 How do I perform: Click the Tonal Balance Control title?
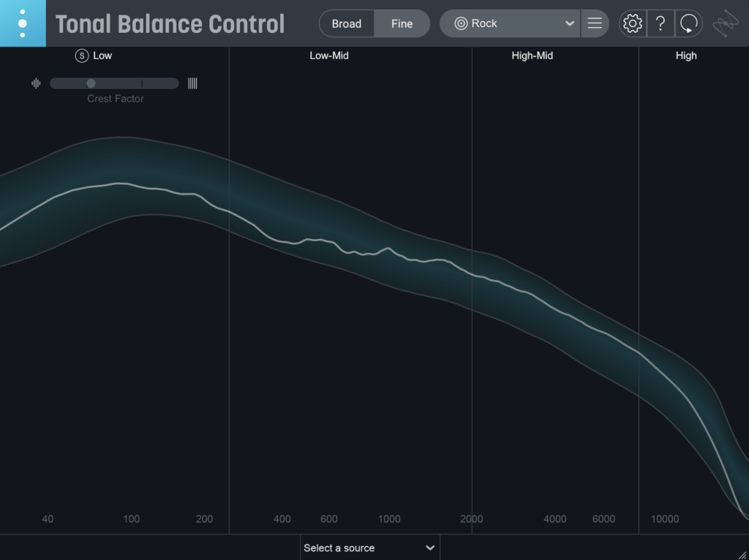170,23
